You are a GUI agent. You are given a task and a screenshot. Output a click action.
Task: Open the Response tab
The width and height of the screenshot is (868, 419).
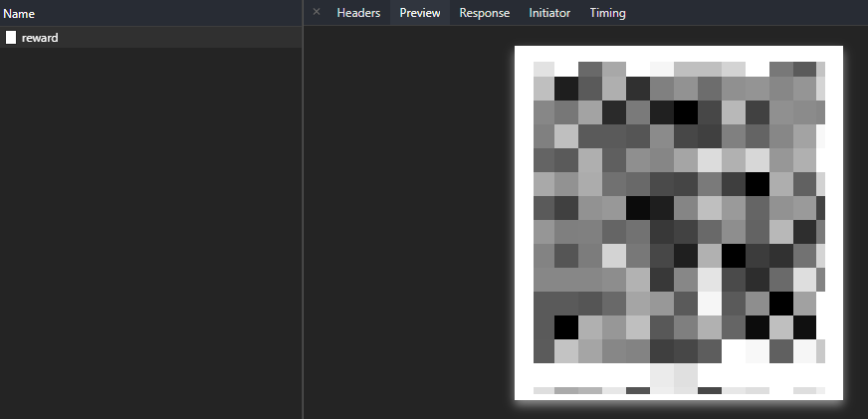(485, 13)
